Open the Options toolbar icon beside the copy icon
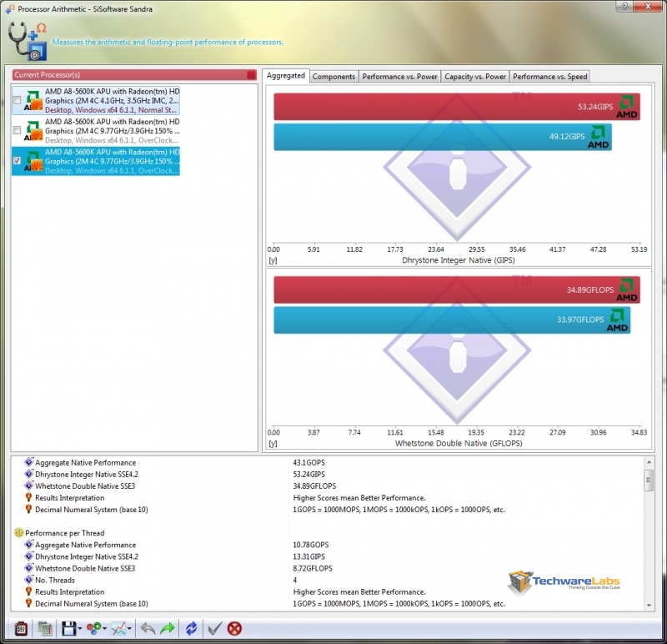 pos(21,628)
